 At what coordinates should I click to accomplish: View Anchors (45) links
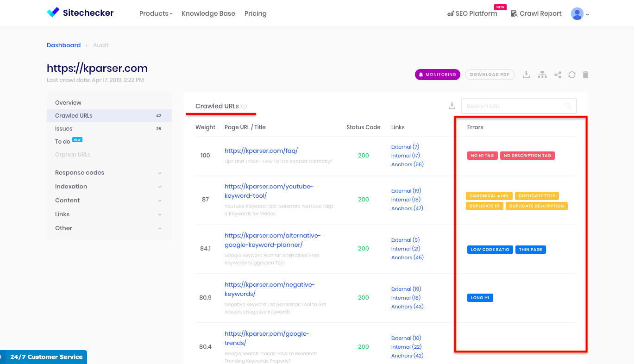tap(408, 257)
